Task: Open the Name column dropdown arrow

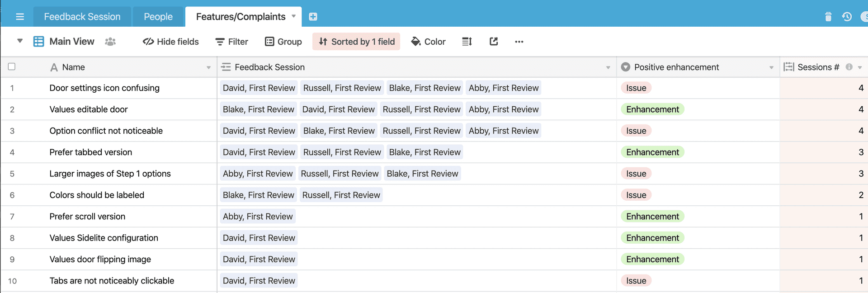Action: pos(208,67)
